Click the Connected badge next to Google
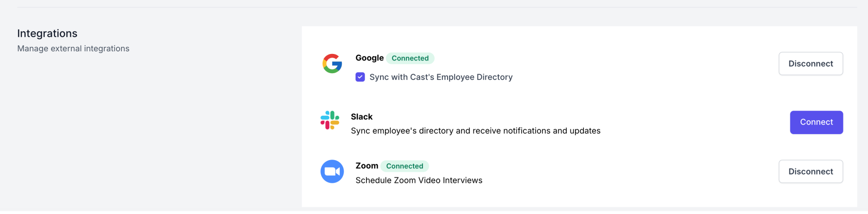The image size is (868, 214). click(410, 58)
